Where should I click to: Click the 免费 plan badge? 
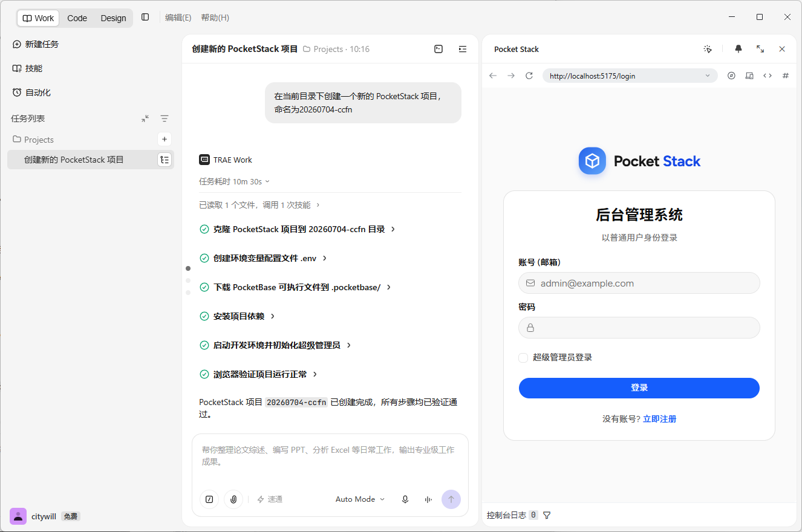tap(71, 516)
